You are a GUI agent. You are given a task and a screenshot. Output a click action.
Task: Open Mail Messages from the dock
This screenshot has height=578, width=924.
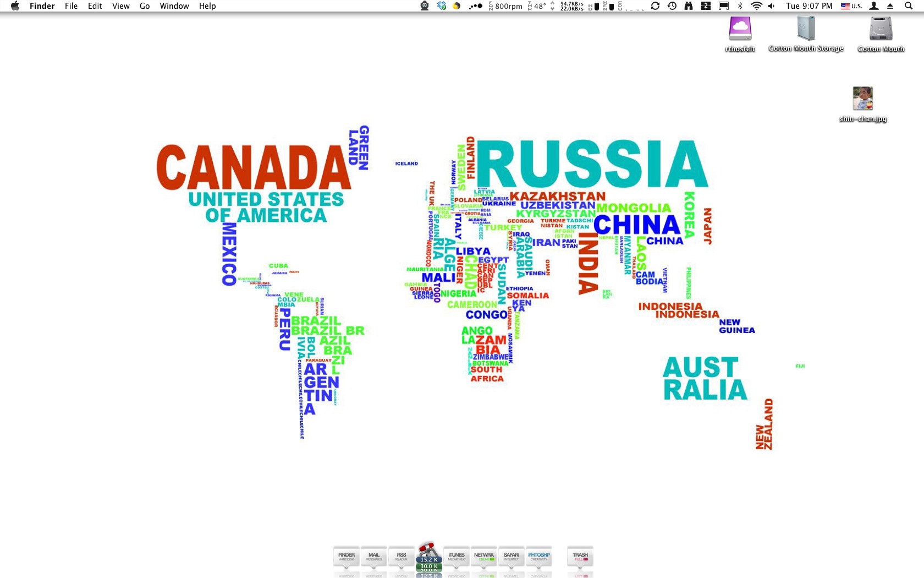tap(374, 557)
